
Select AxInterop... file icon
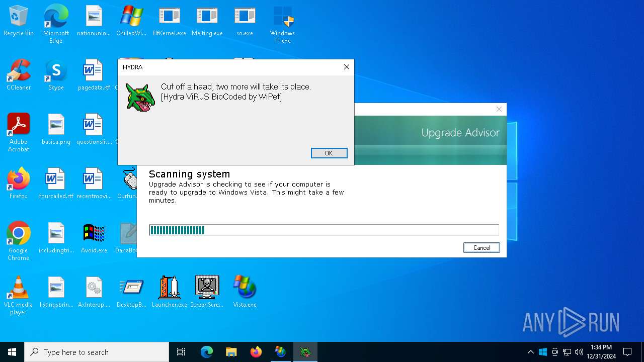94,293
